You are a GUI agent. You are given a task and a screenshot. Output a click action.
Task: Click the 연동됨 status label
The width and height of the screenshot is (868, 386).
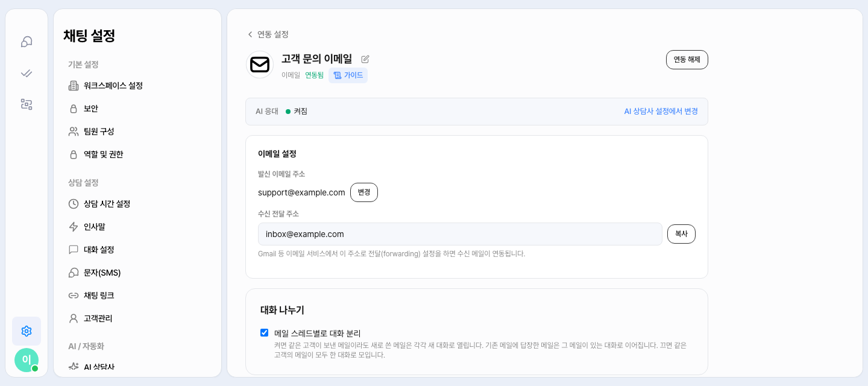[314, 75]
